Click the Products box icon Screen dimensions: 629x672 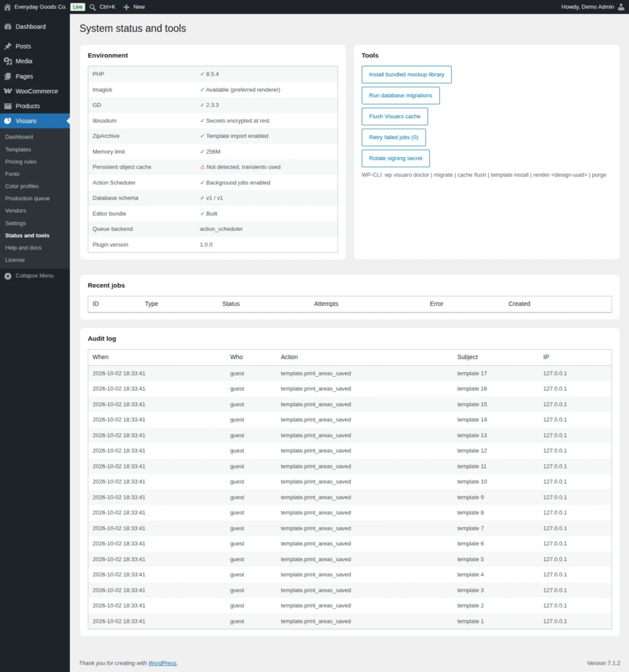(8, 106)
